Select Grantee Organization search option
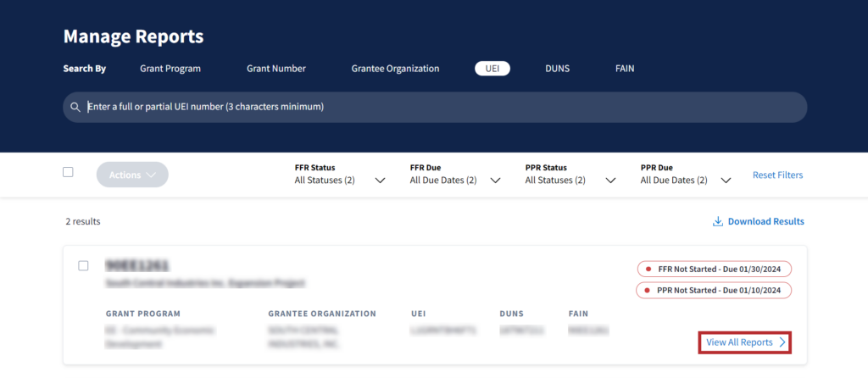The height and width of the screenshot is (378, 868). (395, 69)
